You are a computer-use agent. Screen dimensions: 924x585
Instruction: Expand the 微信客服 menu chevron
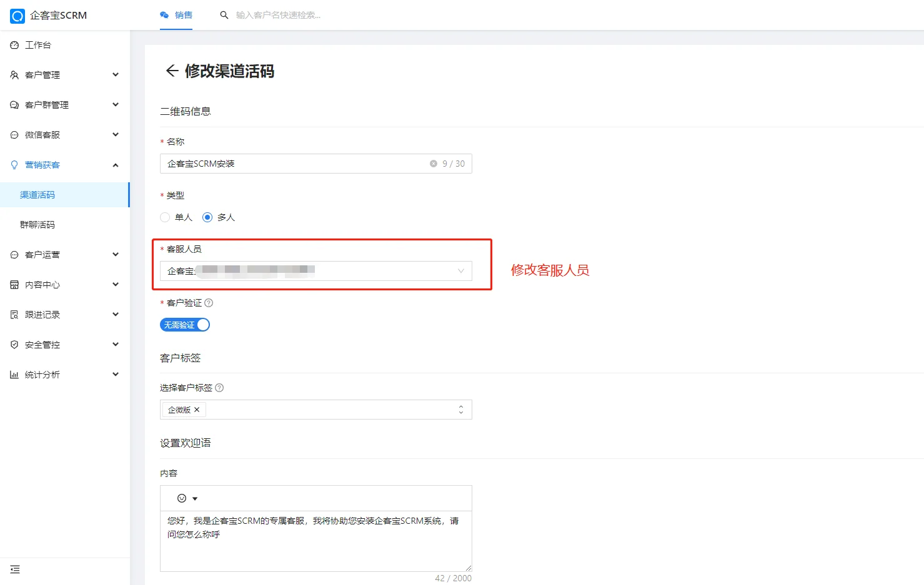(x=116, y=135)
